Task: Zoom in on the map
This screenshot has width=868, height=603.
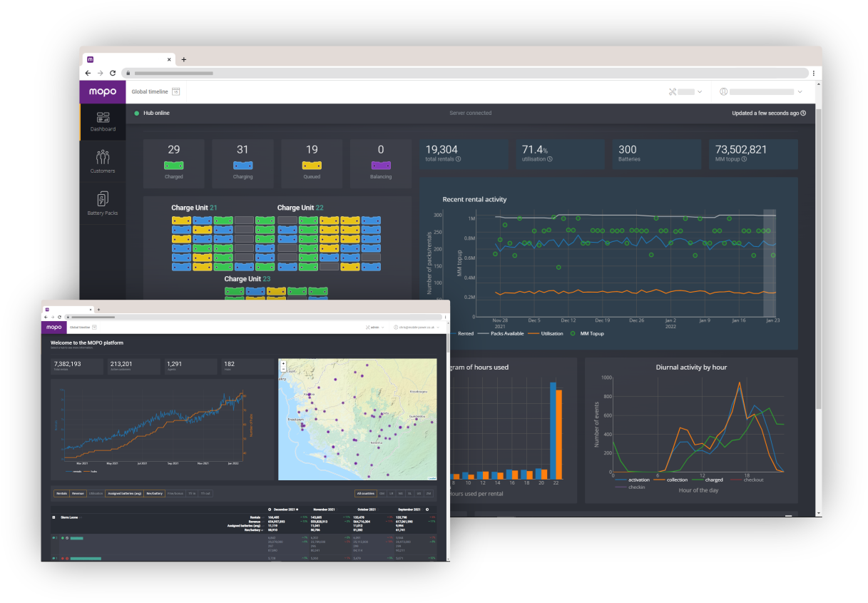Action: pos(284,363)
